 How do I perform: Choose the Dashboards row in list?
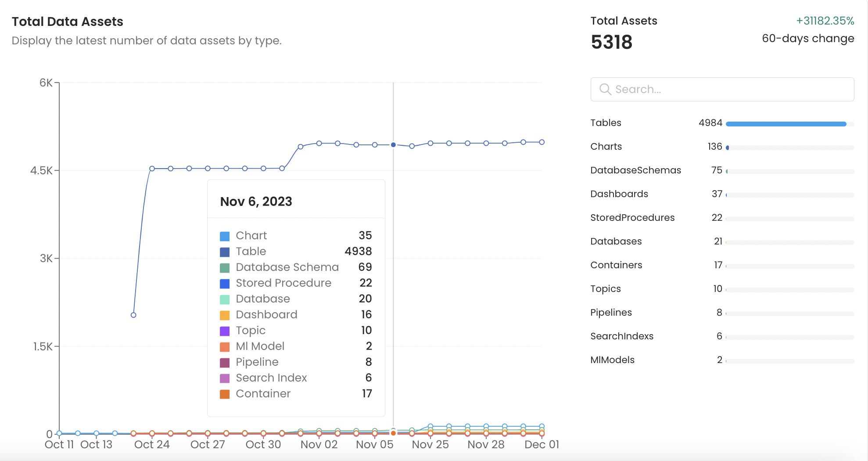pyautogui.click(x=619, y=194)
